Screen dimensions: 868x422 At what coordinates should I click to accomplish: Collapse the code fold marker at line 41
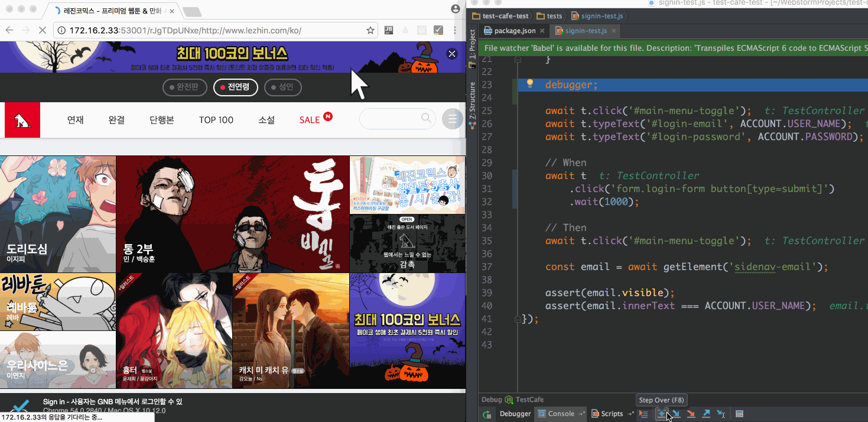(x=518, y=319)
